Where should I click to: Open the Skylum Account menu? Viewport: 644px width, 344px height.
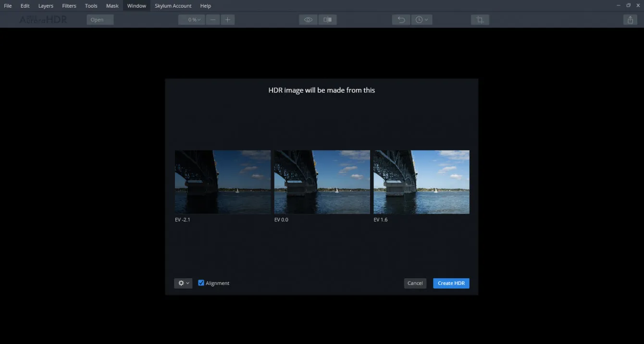(x=173, y=6)
